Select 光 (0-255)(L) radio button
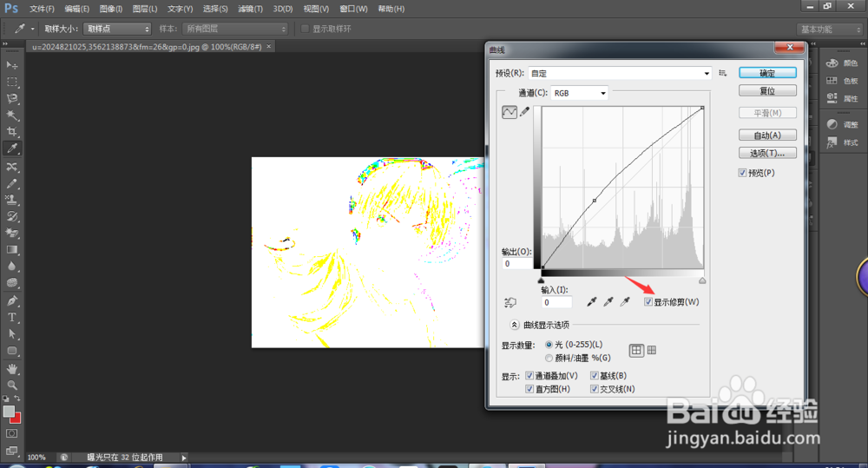The image size is (868, 468). point(549,345)
